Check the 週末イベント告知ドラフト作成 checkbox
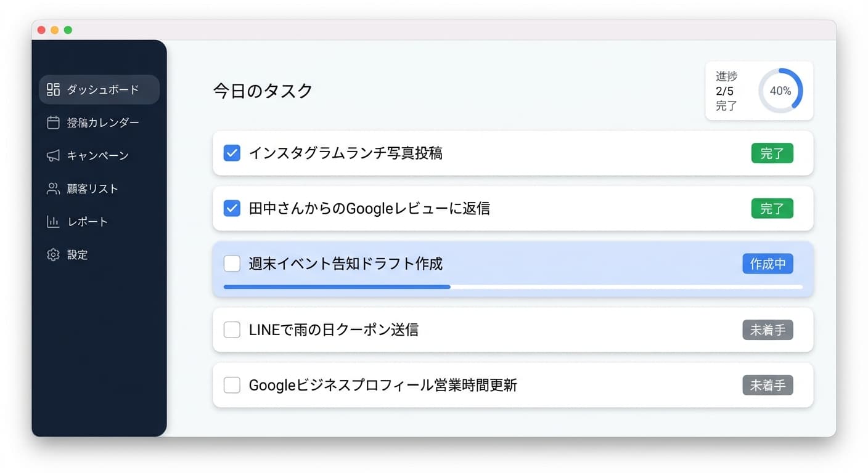 click(232, 264)
